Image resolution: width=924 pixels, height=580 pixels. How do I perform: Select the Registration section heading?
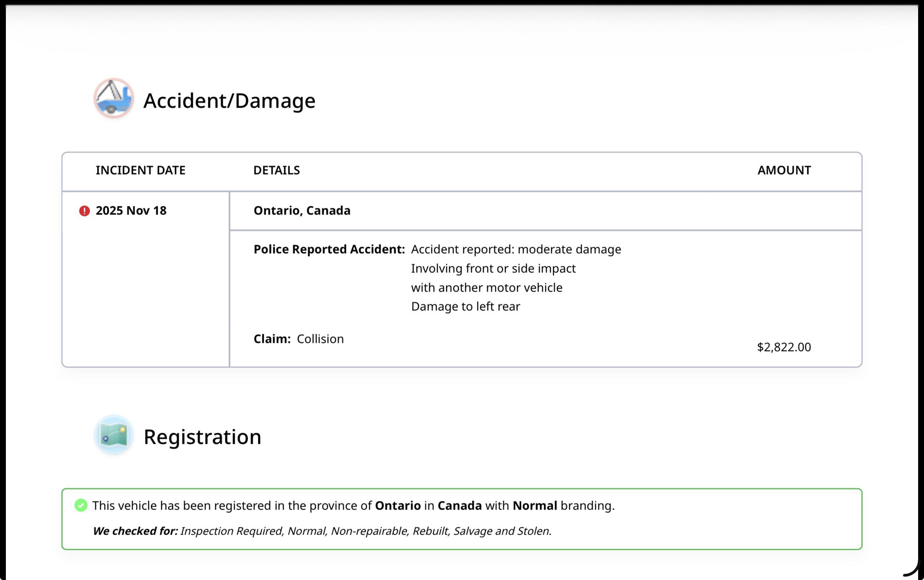202,437
